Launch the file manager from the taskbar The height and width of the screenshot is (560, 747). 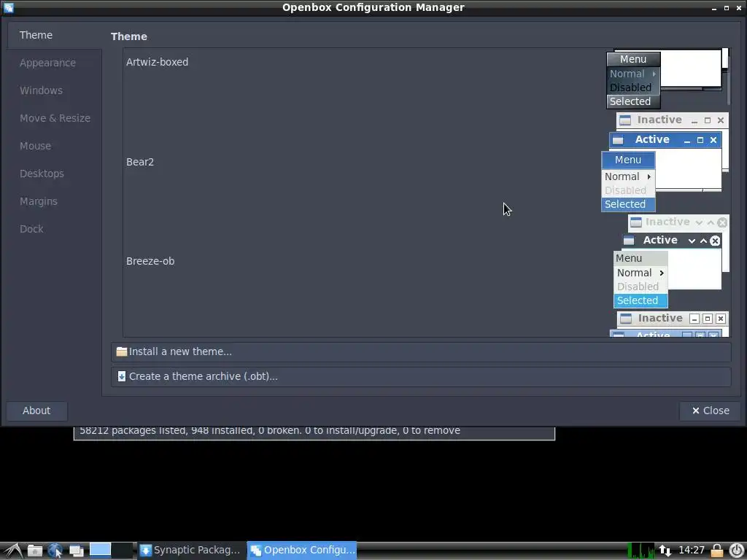click(x=35, y=551)
